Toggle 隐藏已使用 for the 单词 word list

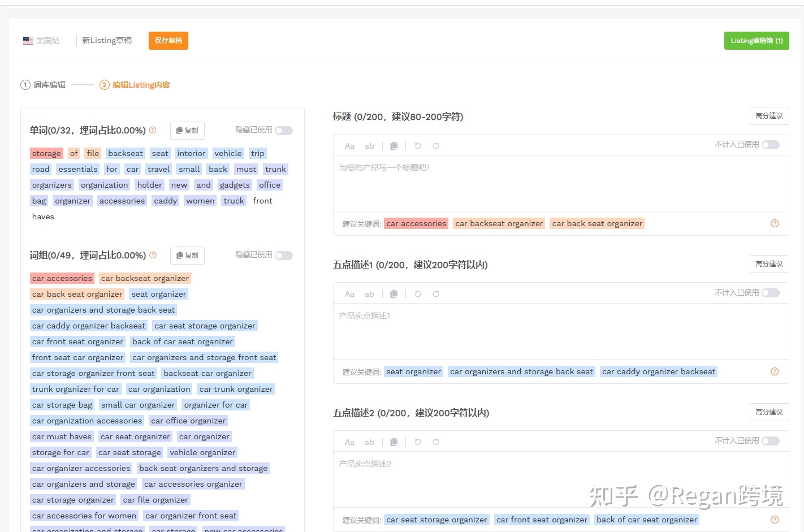coord(284,129)
